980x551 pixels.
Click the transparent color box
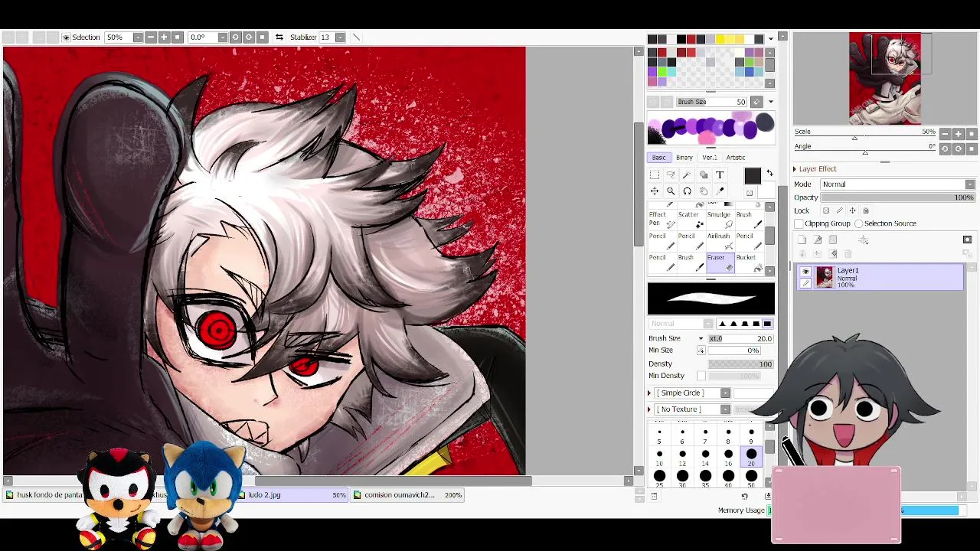click(x=750, y=193)
